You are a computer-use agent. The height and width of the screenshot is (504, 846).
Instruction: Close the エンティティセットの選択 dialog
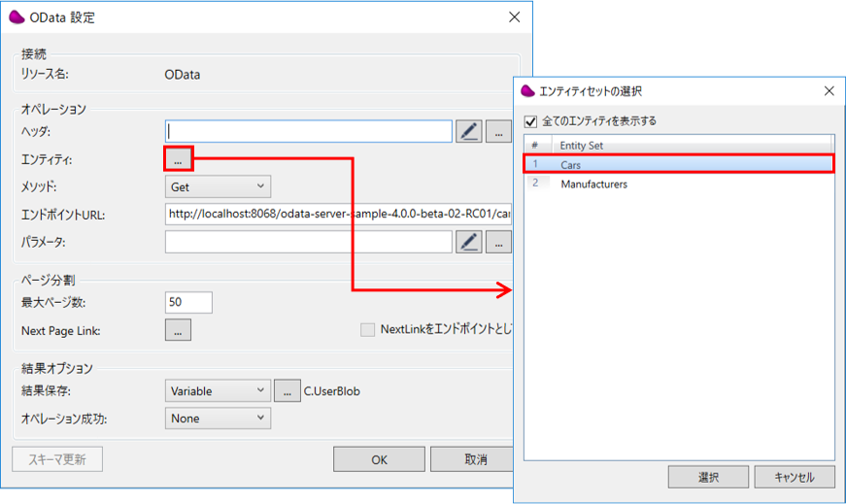[829, 91]
